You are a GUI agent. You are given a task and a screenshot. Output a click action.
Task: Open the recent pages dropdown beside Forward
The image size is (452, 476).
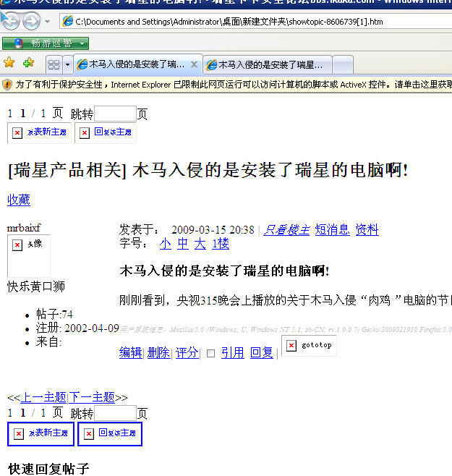tap(47, 22)
